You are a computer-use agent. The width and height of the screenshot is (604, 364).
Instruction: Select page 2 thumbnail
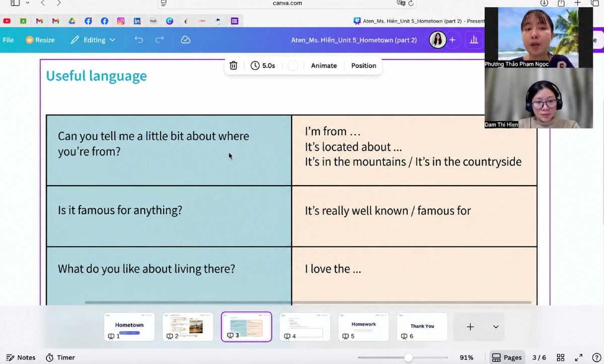click(188, 327)
